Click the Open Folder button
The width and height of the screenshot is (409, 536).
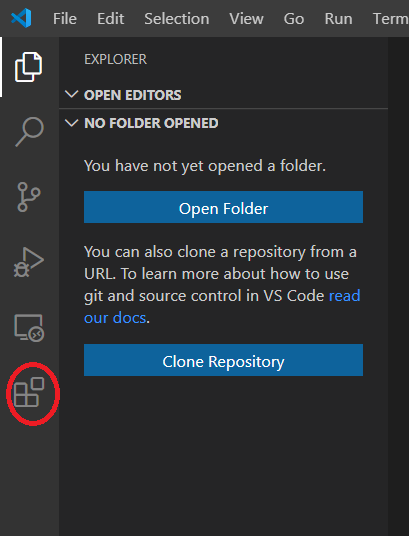coord(223,207)
